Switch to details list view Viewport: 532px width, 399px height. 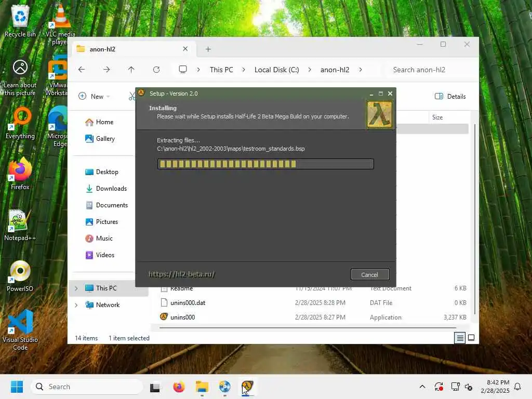point(460,338)
